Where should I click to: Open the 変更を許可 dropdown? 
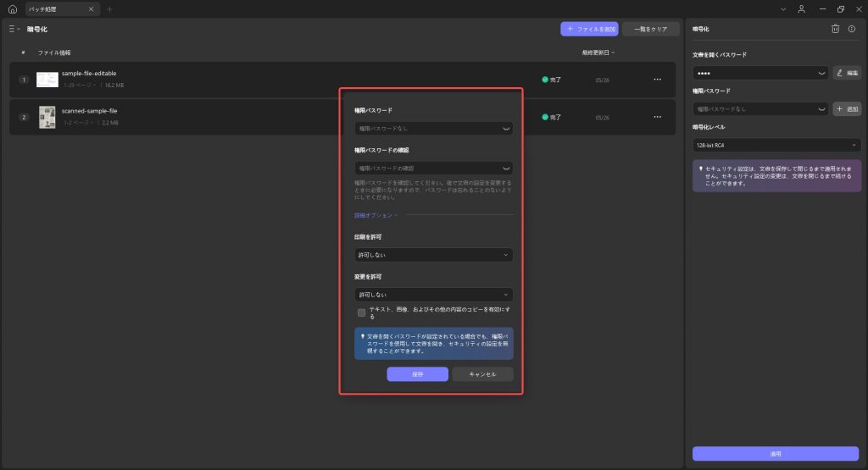click(x=433, y=295)
